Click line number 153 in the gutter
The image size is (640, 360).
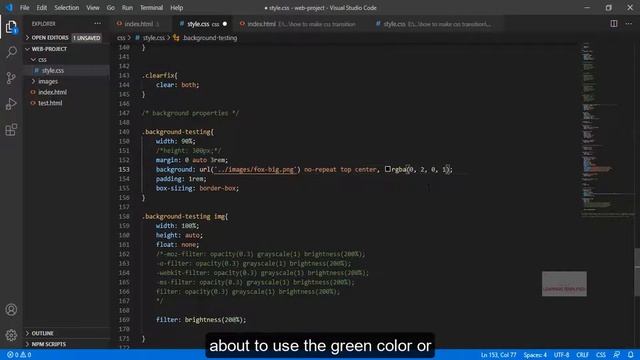pyautogui.click(x=124, y=169)
